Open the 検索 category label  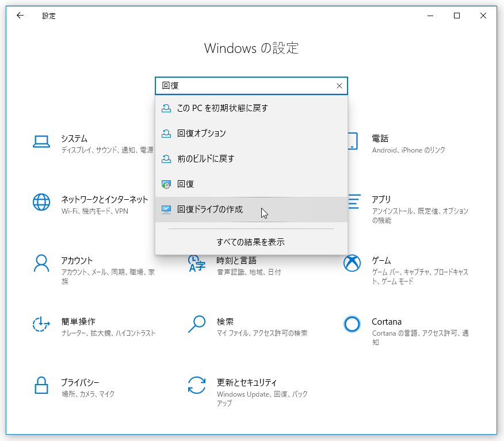point(225,321)
